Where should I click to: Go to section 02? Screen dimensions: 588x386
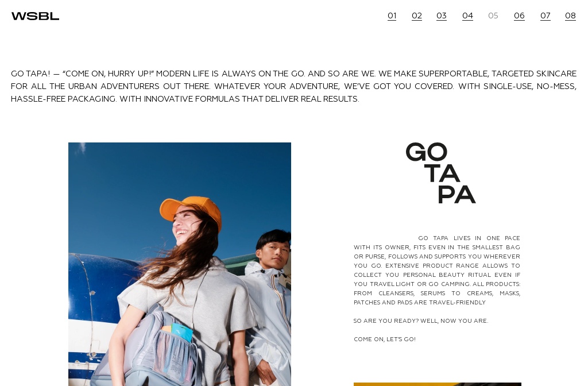pos(417,16)
